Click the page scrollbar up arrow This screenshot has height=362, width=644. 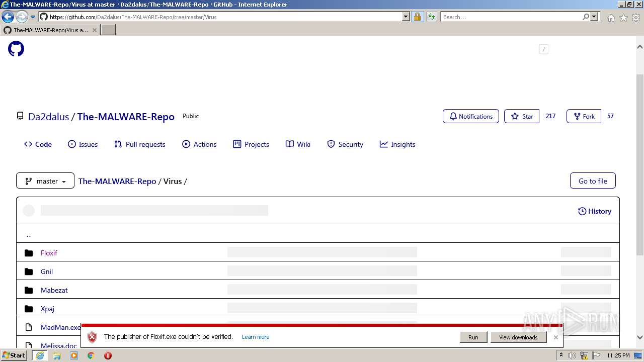(x=639, y=46)
